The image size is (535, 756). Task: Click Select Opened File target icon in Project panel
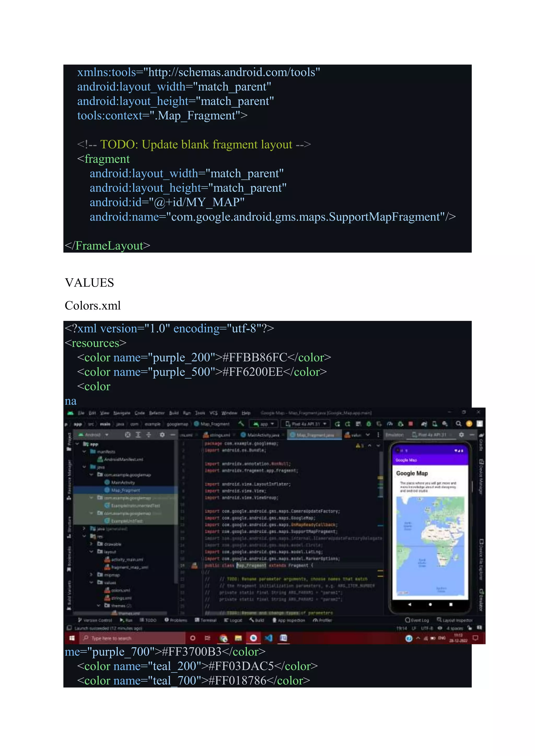pos(127,435)
